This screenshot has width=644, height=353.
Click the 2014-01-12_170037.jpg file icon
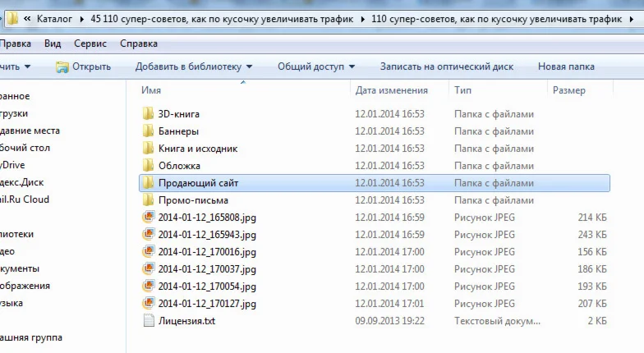pyautogui.click(x=148, y=269)
